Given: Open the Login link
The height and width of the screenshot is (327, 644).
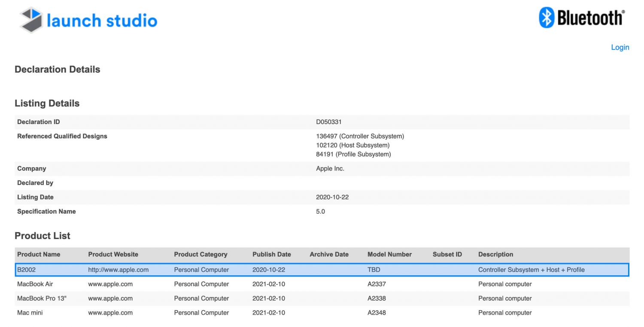Looking at the screenshot, I should (x=620, y=47).
